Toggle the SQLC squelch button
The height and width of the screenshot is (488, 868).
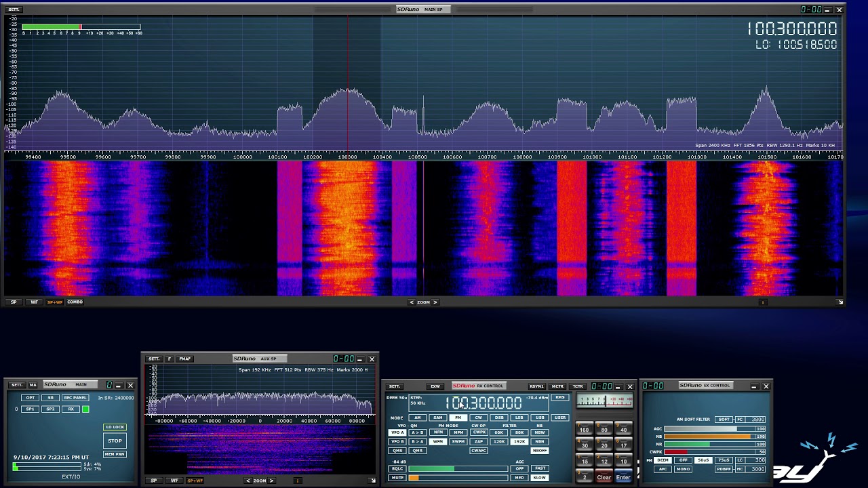click(397, 468)
